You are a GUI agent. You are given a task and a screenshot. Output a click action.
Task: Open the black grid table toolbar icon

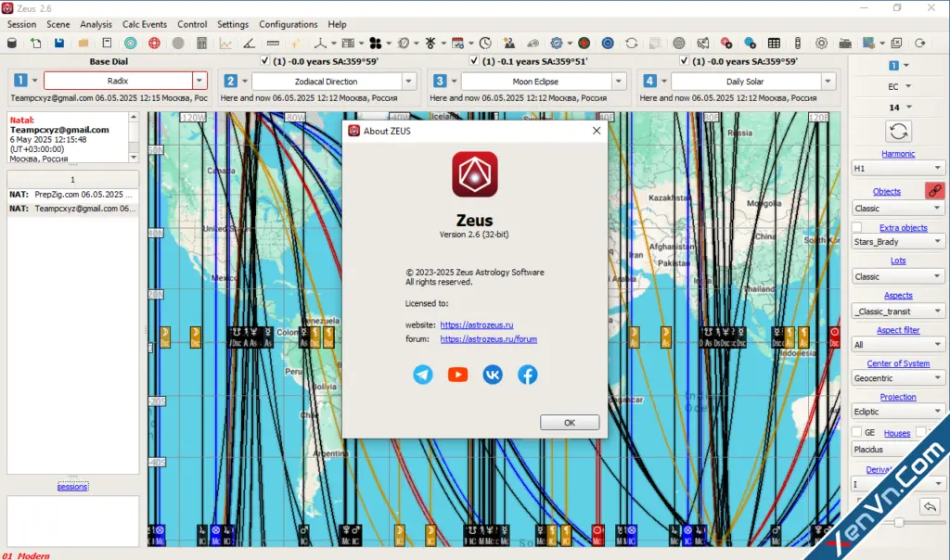pos(774,43)
